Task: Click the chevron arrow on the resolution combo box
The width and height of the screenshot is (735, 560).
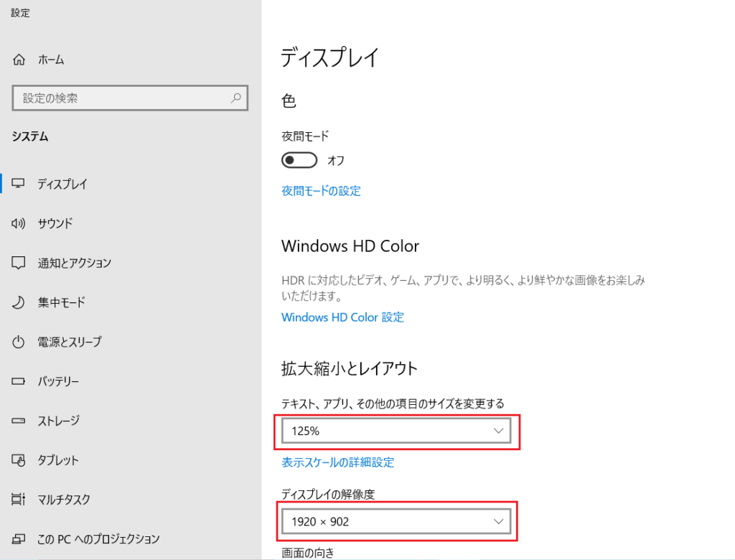Action: (499, 522)
